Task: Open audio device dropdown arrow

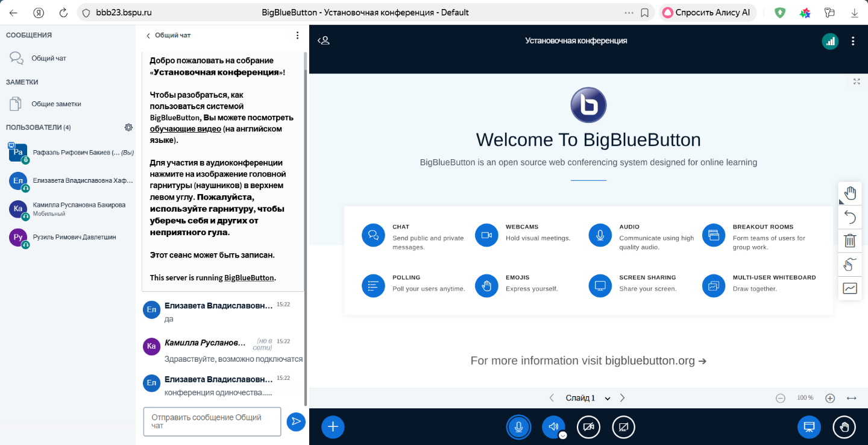Action: [x=562, y=435]
